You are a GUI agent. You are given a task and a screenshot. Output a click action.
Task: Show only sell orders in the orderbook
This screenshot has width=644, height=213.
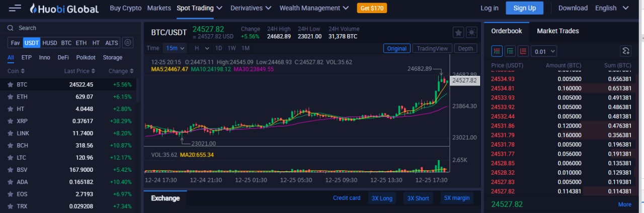(523, 51)
